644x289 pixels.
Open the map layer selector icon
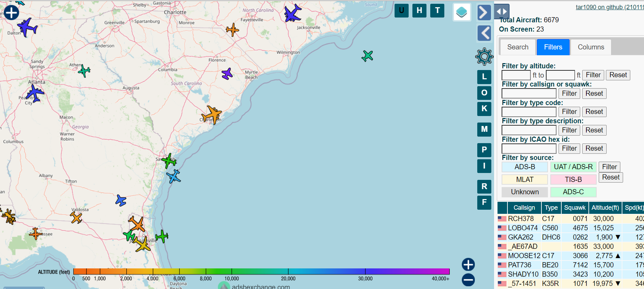coord(461,12)
